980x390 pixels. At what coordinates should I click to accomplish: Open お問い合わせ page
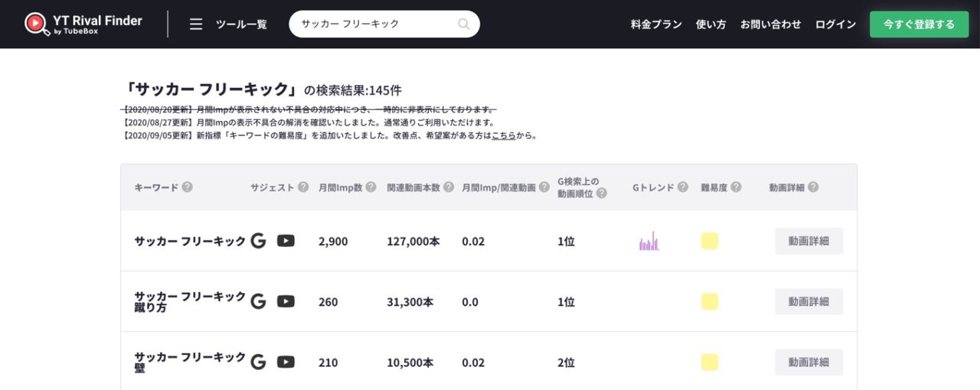pyautogui.click(x=770, y=24)
